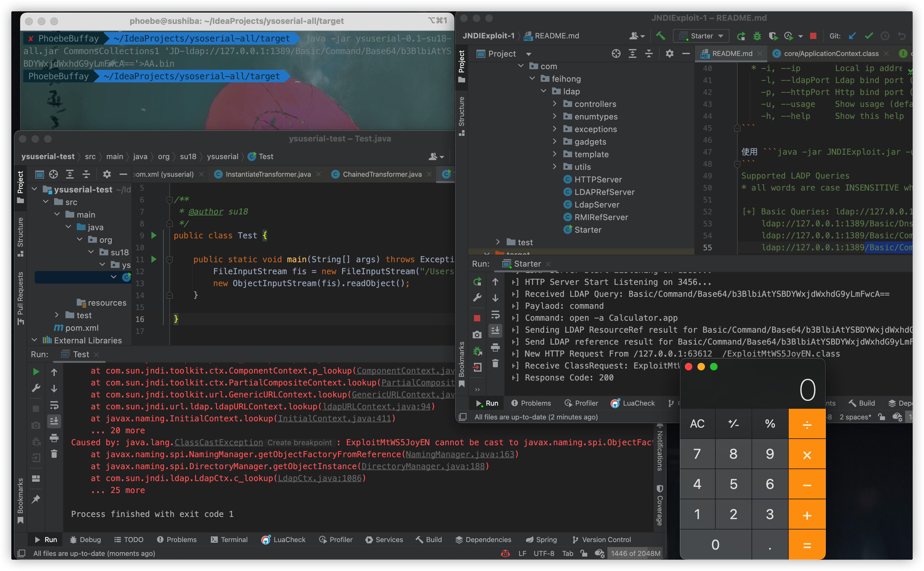Click the gear options icon in ysuserial-test Project panel
Screen dimensions: 924x571
107,174
